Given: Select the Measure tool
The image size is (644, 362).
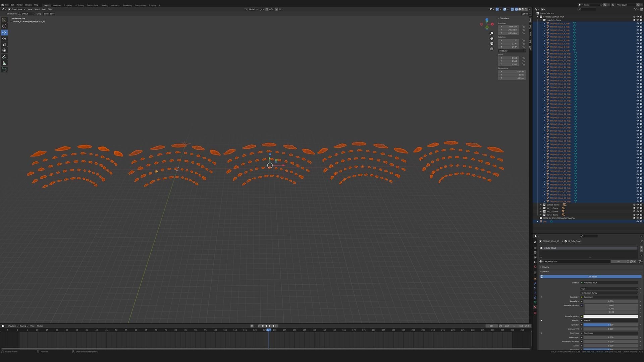Looking at the screenshot, I should pyautogui.click(x=4, y=63).
